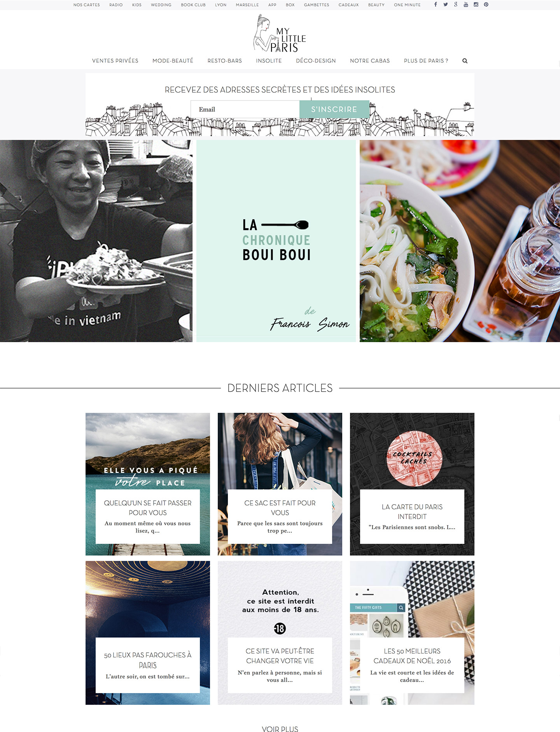560x732 pixels.
Task: Open the Twitter social icon
Action: [446, 5]
